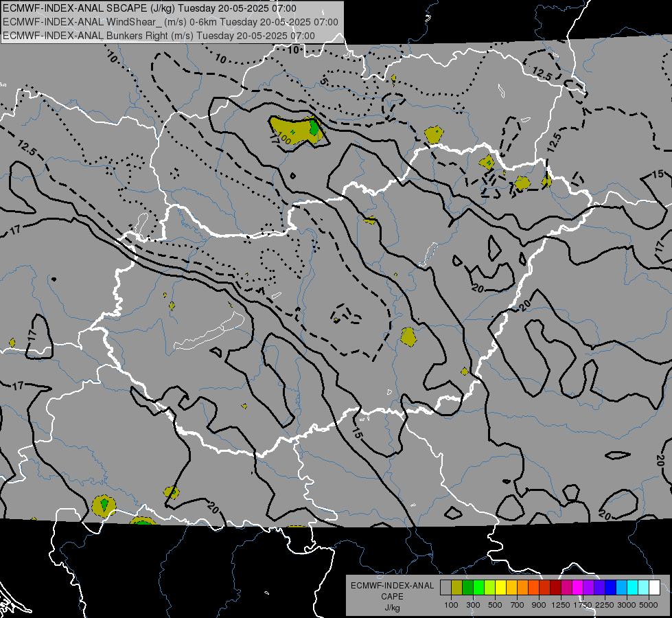The height and width of the screenshot is (618, 672).
Task: Pick the brick red swatch right of 900 tick
Action: [545, 587]
